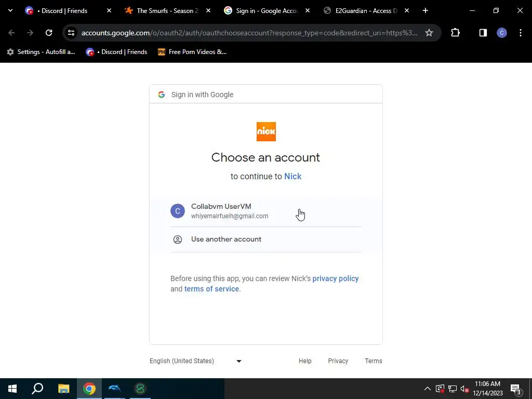Select Use another account
This screenshot has height=399, width=532.
coord(266,240)
